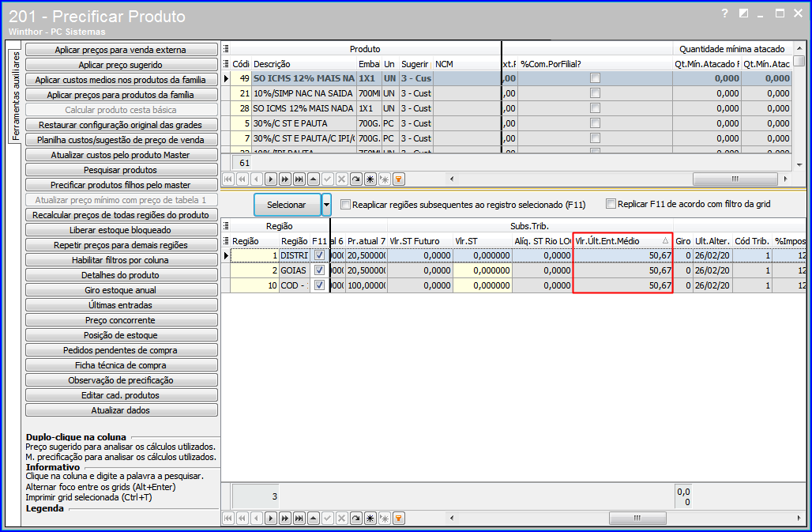Click Ult.Alter. column header
This screenshot has height=532, width=812.
(712, 241)
